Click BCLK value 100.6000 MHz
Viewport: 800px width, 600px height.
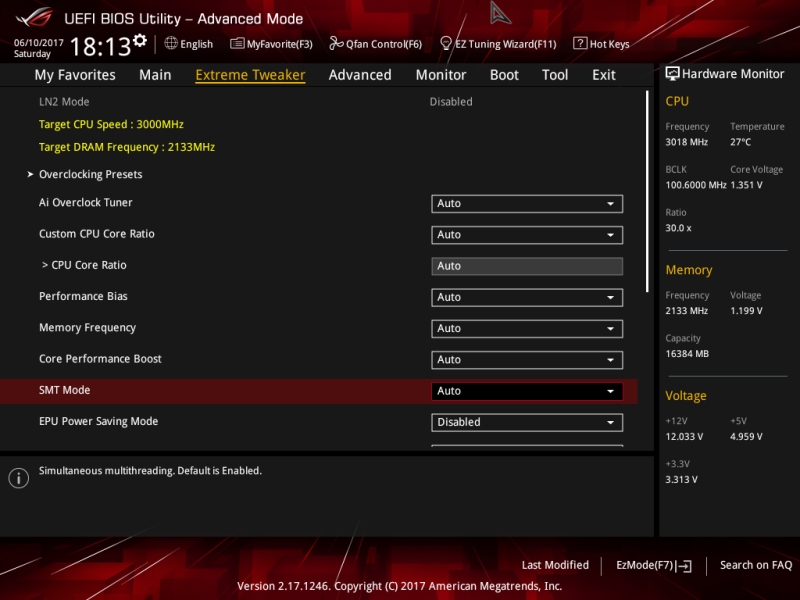click(x=696, y=185)
